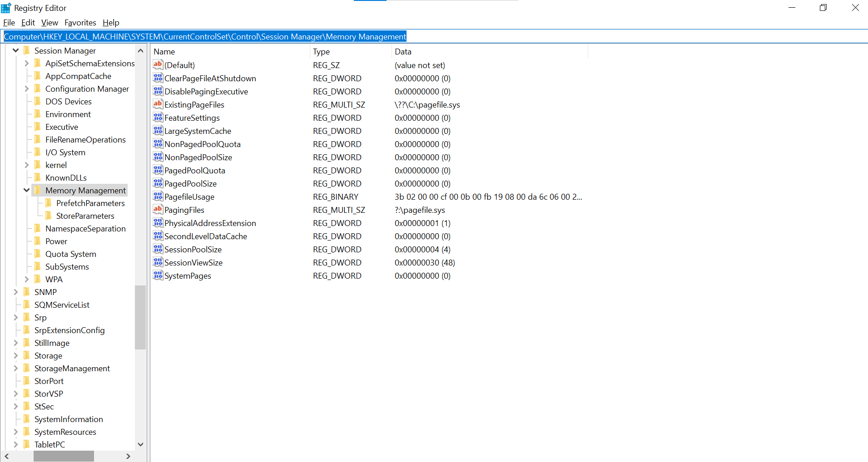The image size is (868, 462).
Task: Select the (Default) string value icon
Action: pyautogui.click(x=158, y=65)
